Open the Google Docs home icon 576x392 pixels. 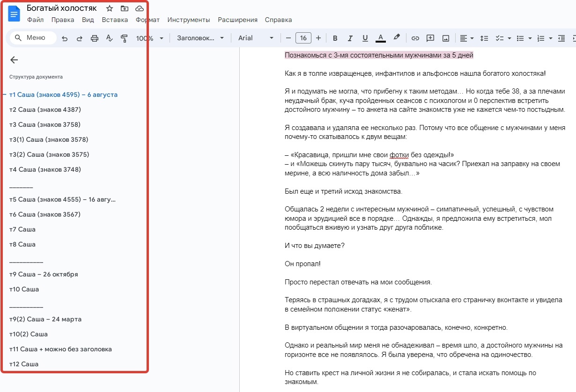15,14
